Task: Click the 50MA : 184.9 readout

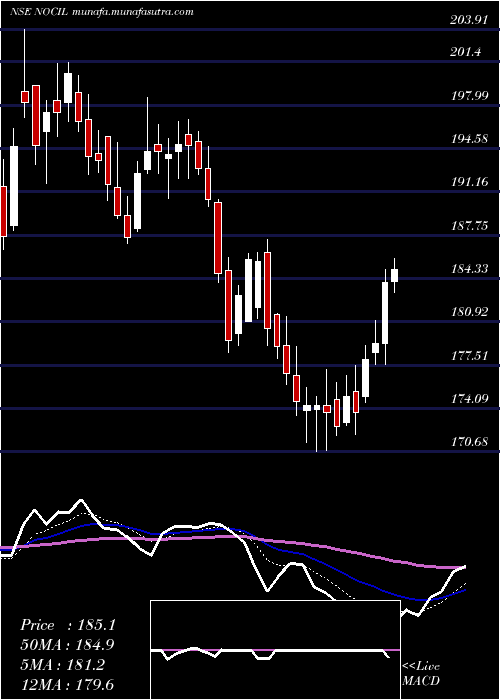Action: point(67,645)
